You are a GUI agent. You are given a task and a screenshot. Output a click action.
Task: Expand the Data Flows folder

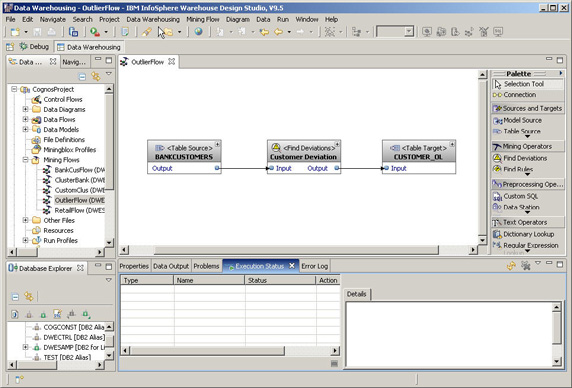[25, 119]
